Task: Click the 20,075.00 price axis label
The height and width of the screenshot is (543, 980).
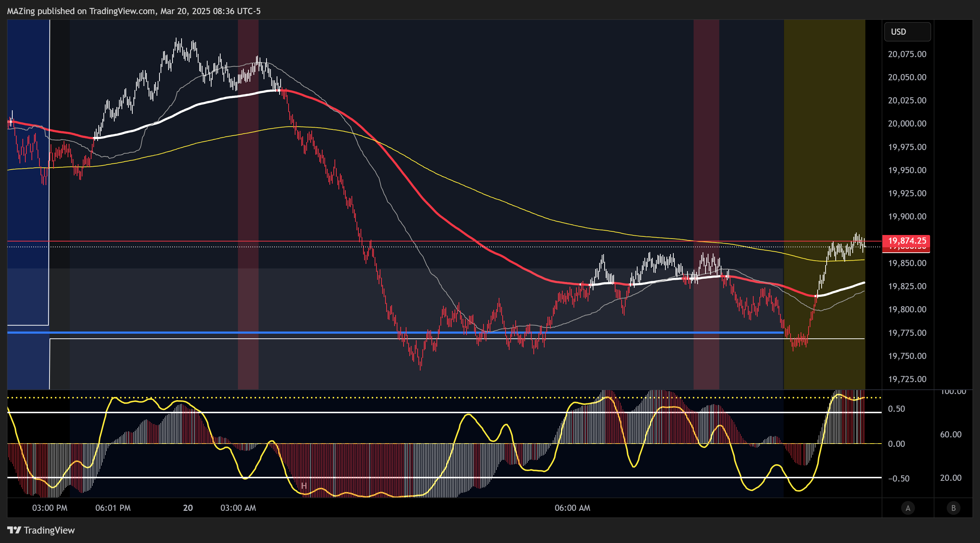Action: pos(907,54)
